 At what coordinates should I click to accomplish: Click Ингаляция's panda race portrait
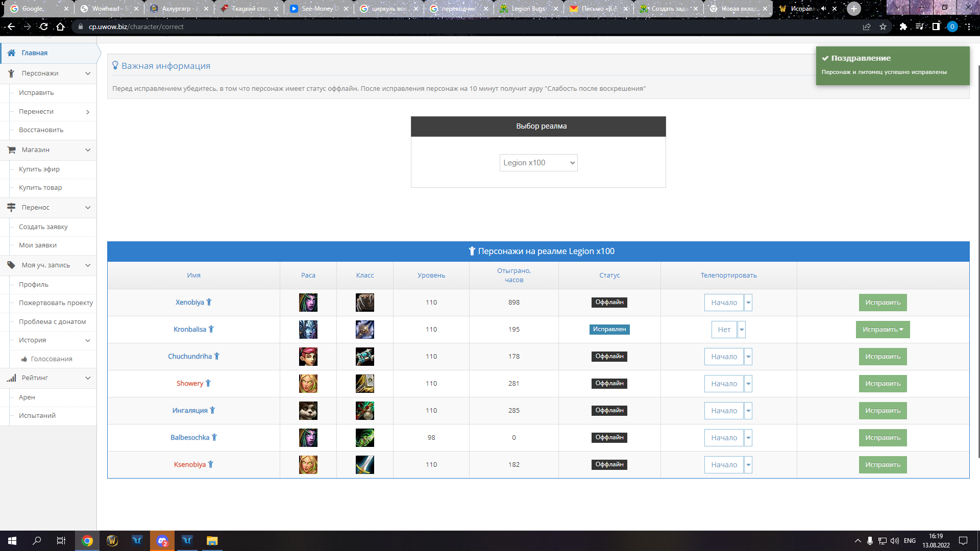(308, 411)
